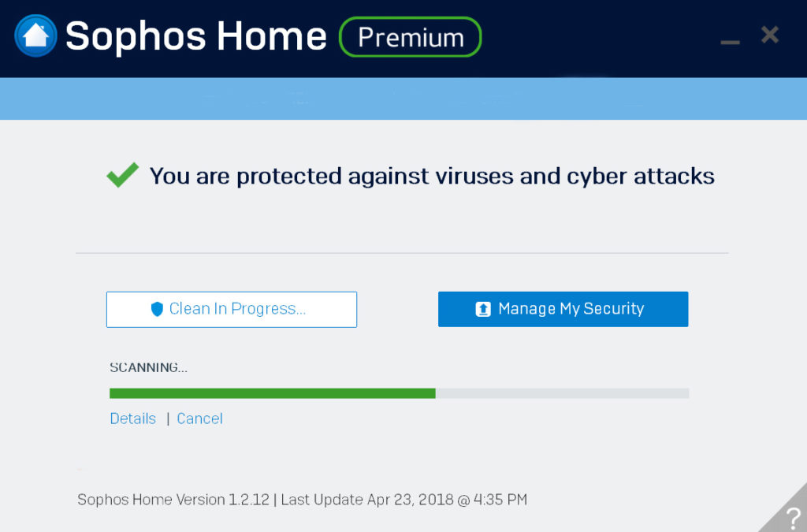Click the protected against viruses status message
This screenshot has width=807, height=532.
click(x=432, y=176)
